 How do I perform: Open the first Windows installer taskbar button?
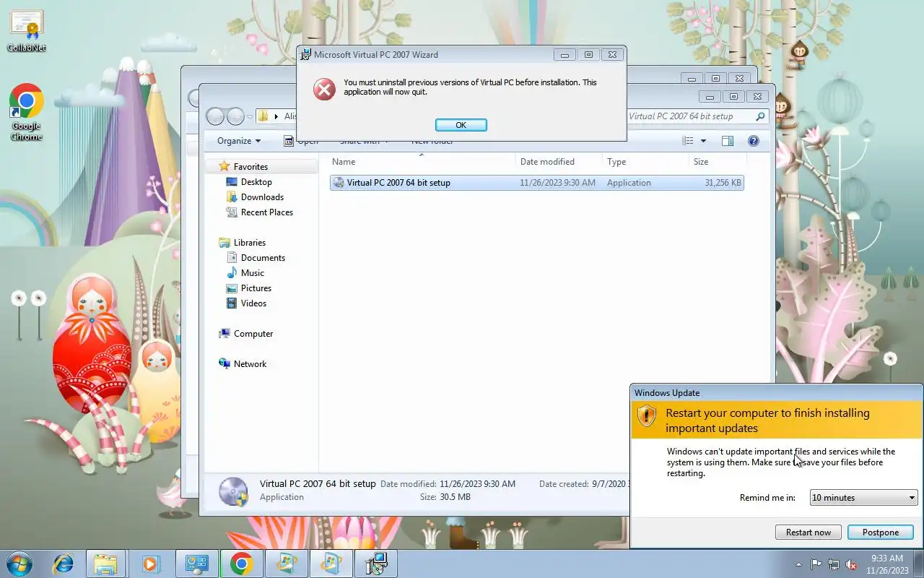coord(286,564)
